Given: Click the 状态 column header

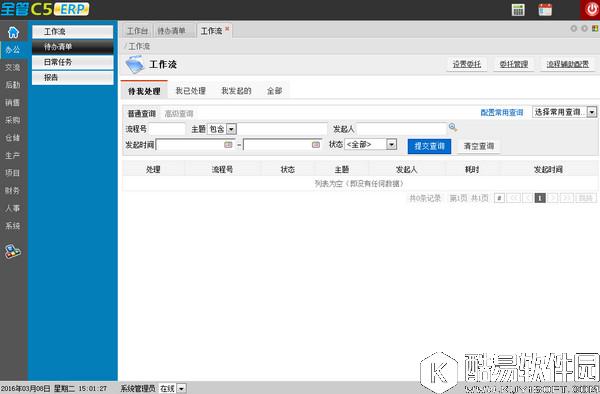Looking at the screenshot, I should (288, 169).
